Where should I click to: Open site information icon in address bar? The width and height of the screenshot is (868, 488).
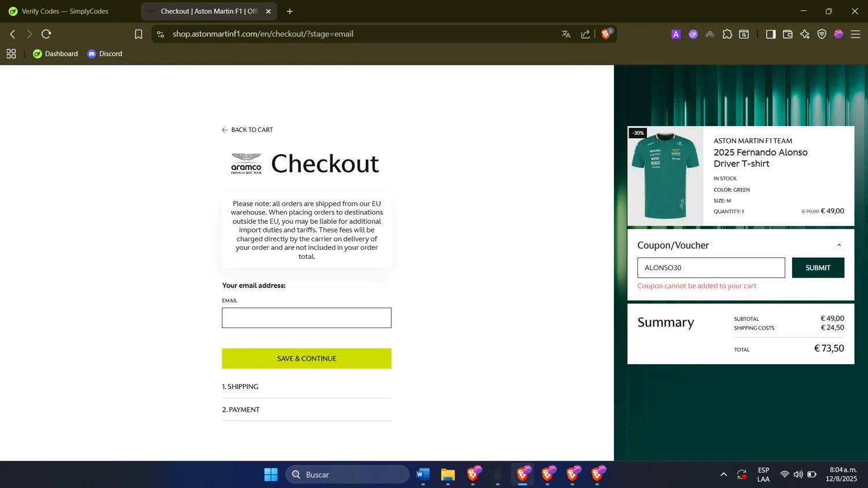161,34
